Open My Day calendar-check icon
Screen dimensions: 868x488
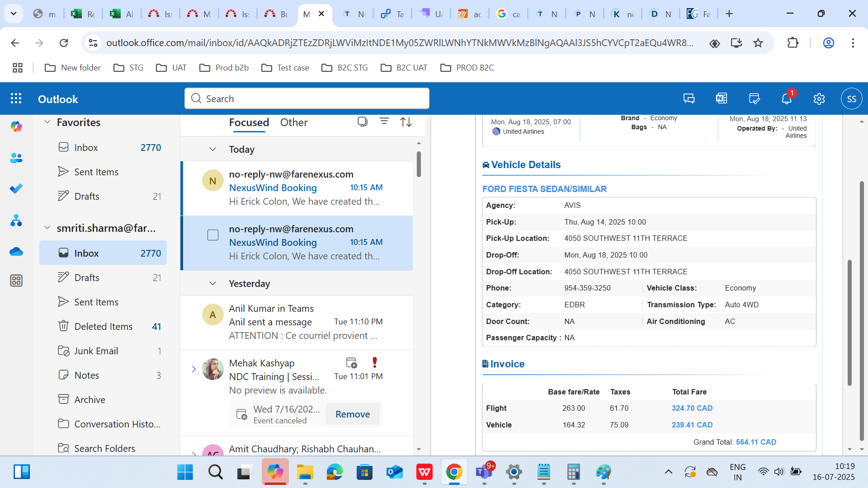coord(754,99)
